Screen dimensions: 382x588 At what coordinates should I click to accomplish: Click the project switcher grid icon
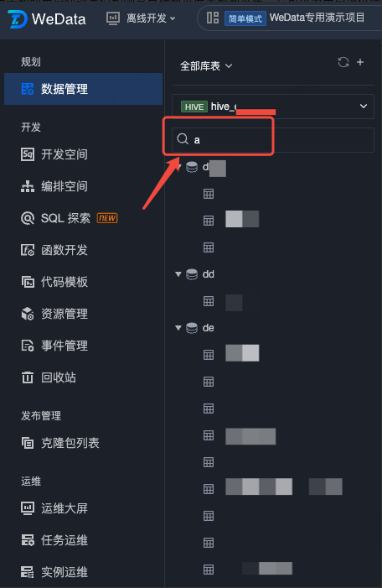tap(213, 18)
